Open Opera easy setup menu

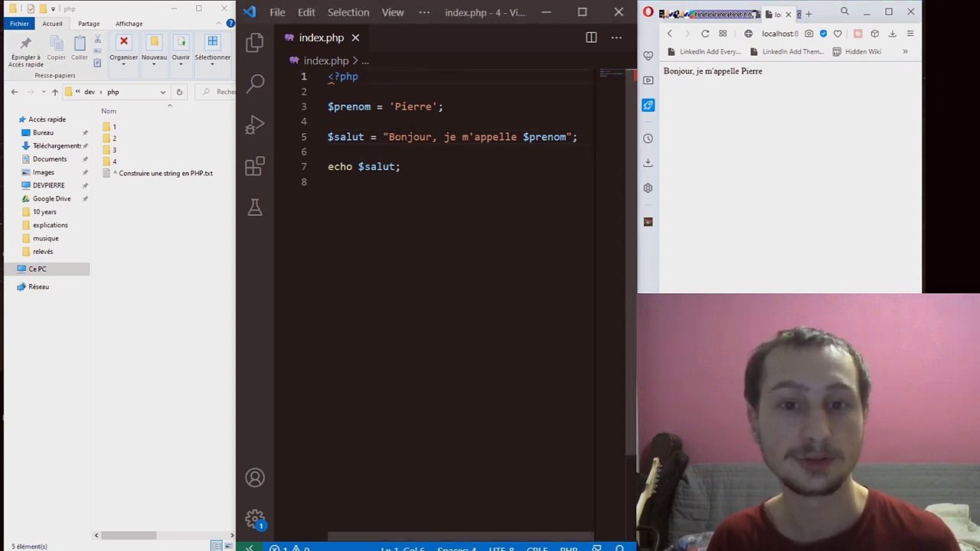[910, 34]
